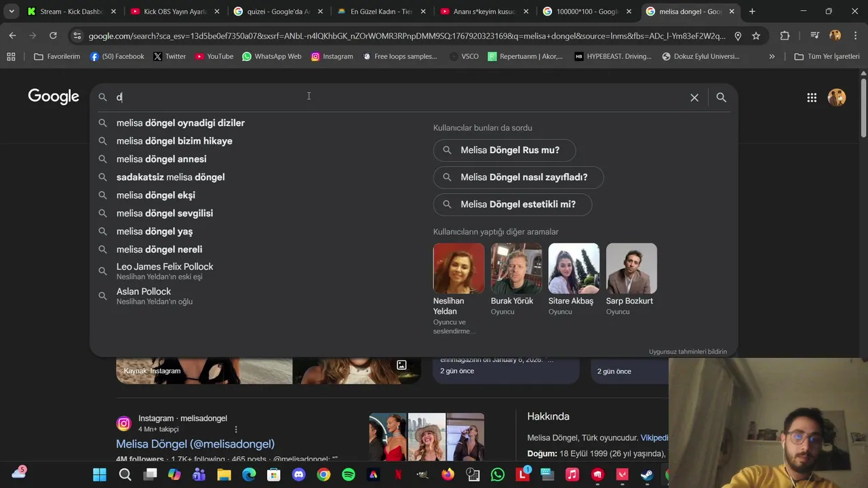The height and width of the screenshot is (488, 868).
Task: Open Melisa Döngel (@melisadongel) Instagram result
Action: coord(195,444)
